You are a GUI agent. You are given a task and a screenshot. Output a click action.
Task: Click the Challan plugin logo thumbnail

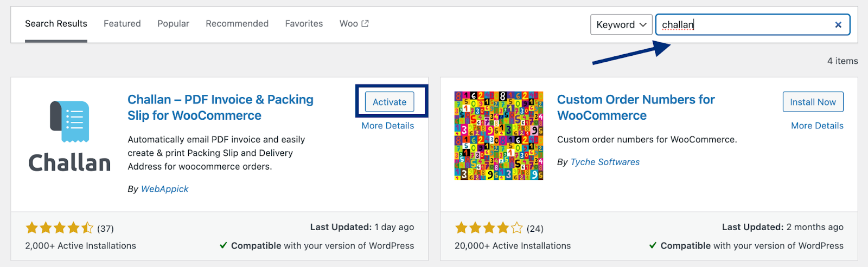tap(69, 135)
